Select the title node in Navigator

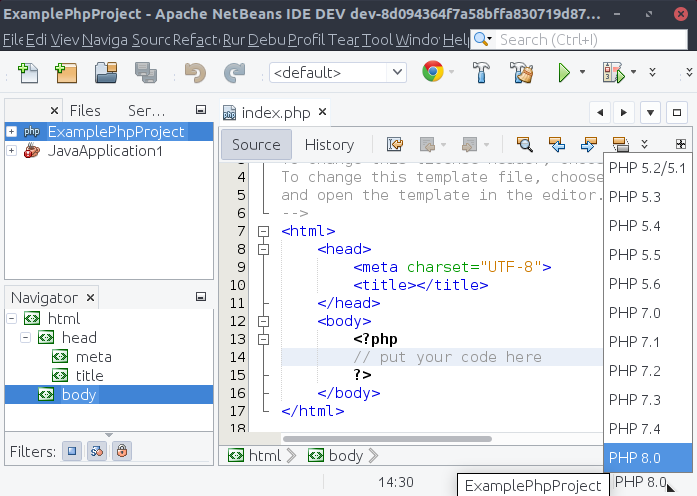[x=89, y=376]
